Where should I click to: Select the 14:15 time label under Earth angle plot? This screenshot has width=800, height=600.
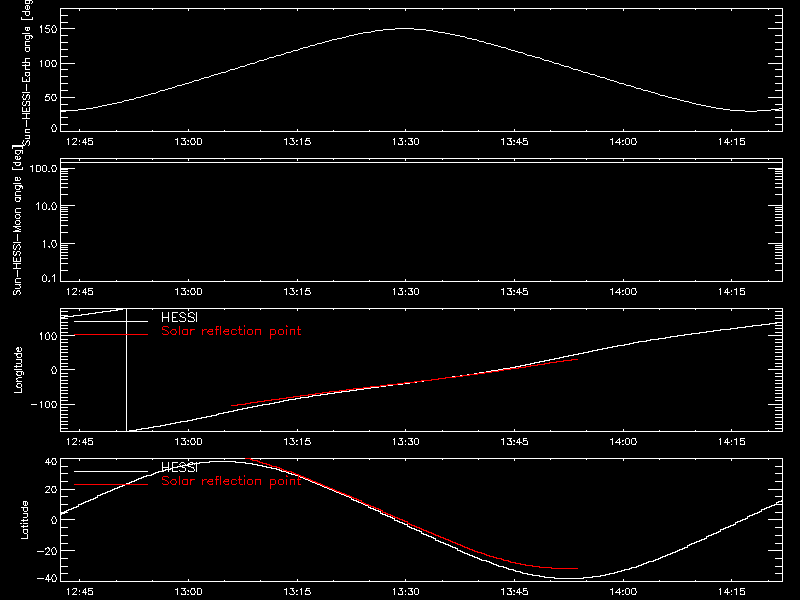(732, 141)
